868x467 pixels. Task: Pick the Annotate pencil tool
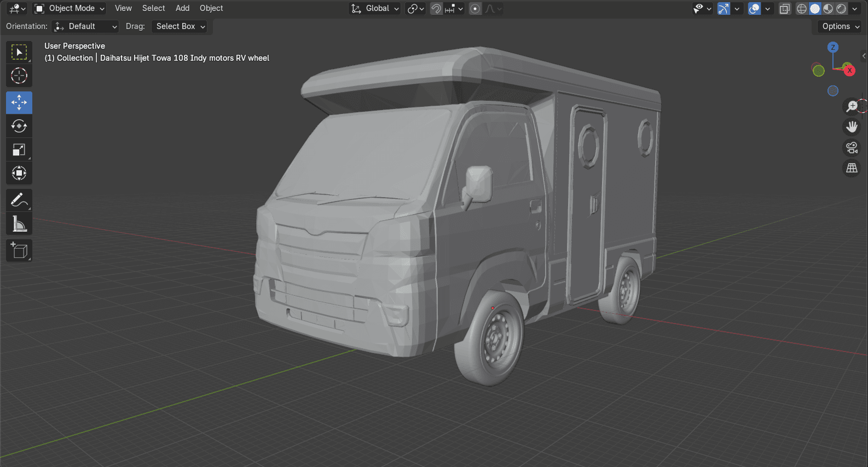[x=19, y=200]
